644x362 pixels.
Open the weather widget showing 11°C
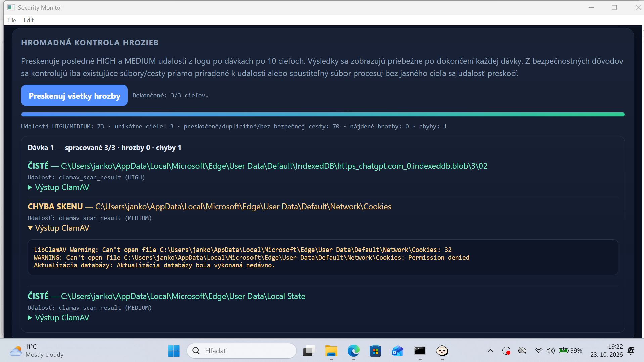(36, 351)
